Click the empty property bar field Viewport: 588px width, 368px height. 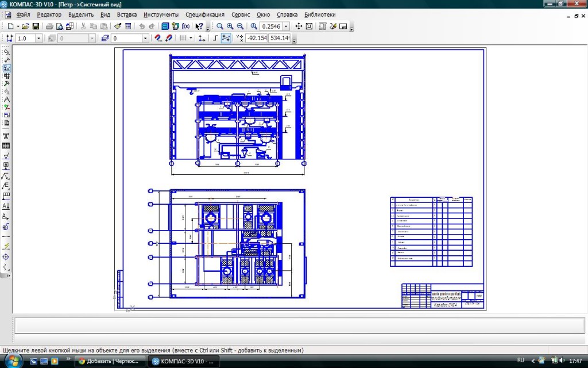(300, 325)
